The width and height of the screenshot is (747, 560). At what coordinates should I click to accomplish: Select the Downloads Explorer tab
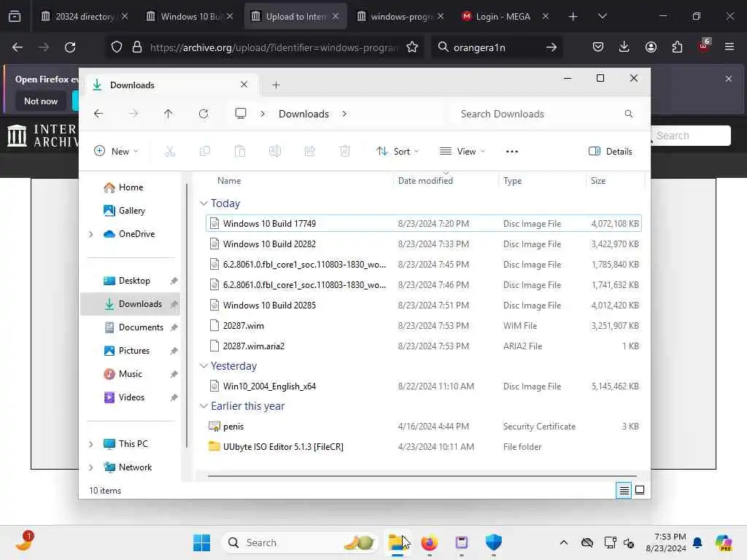tap(172, 85)
